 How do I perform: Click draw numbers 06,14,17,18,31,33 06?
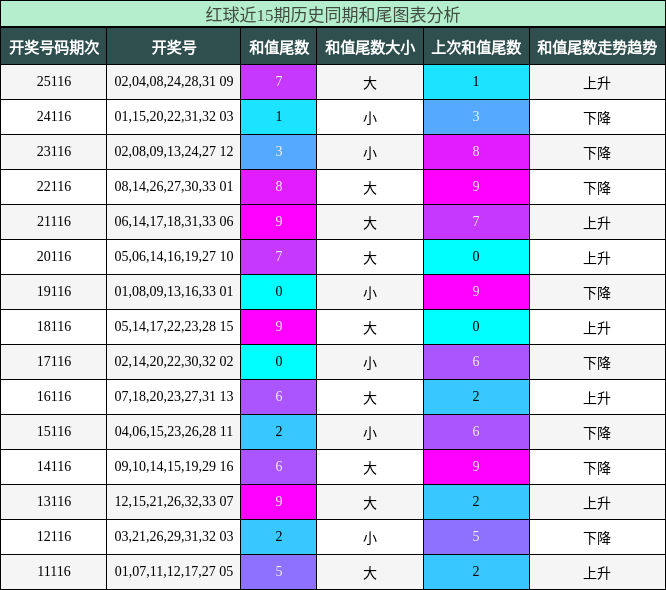(174, 221)
